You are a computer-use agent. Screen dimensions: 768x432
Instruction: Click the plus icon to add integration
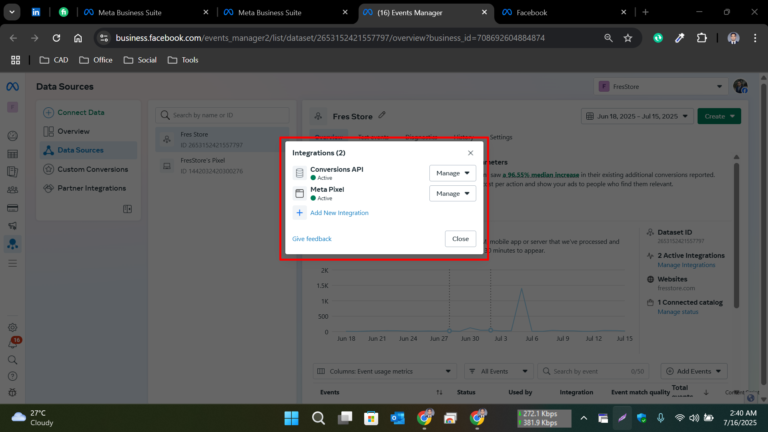pyautogui.click(x=299, y=213)
